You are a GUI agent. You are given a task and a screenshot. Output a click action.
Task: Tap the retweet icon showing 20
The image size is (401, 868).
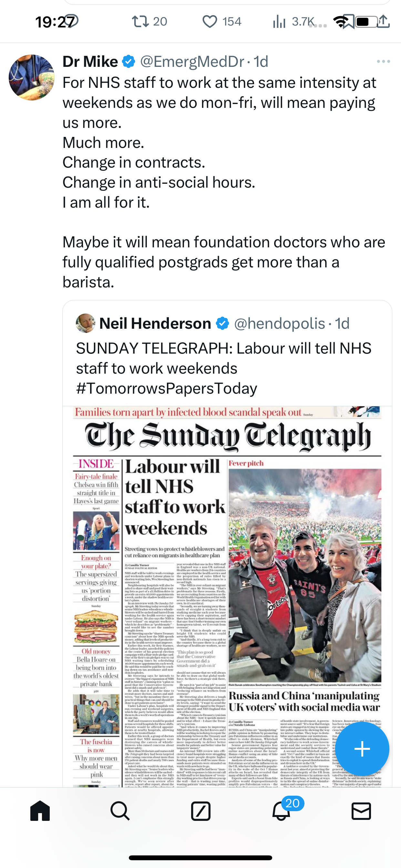[x=140, y=22]
